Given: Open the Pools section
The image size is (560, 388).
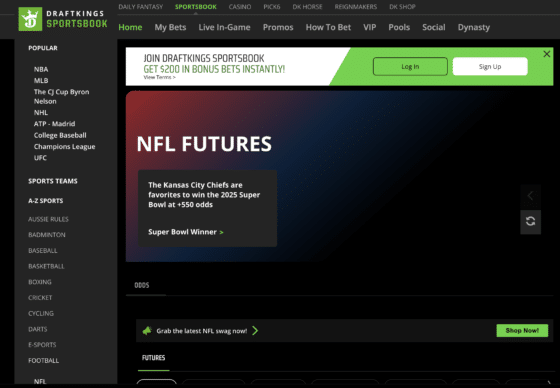Looking at the screenshot, I should (x=399, y=27).
